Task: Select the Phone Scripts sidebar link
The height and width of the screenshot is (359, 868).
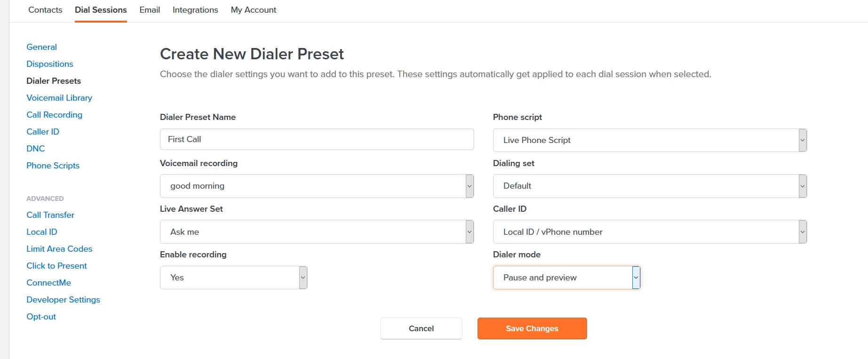Action: pyautogui.click(x=53, y=166)
